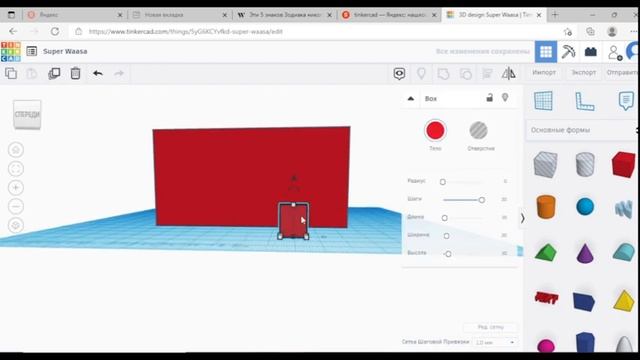The width and height of the screenshot is (640, 360).
Task: Reload the page
Action: [x=55, y=31]
